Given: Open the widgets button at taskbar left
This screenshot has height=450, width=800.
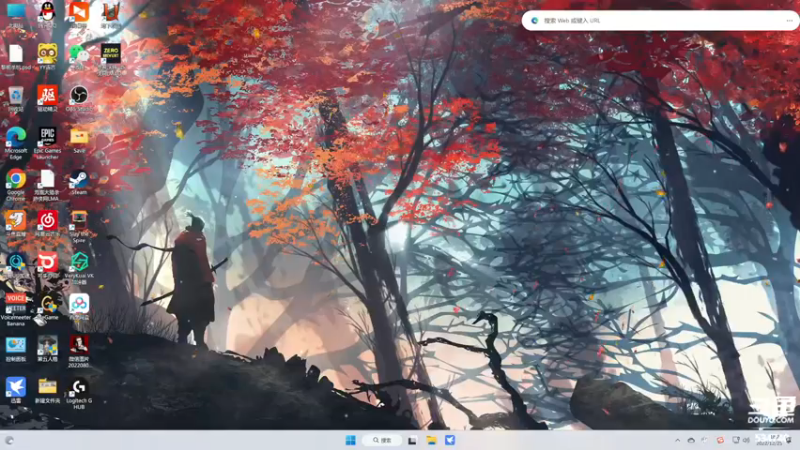Looking at the screenshot, I should 9,440.
